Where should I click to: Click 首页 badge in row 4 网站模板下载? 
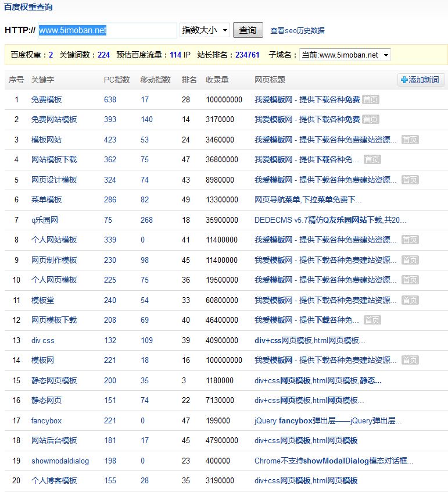point(372,159)
